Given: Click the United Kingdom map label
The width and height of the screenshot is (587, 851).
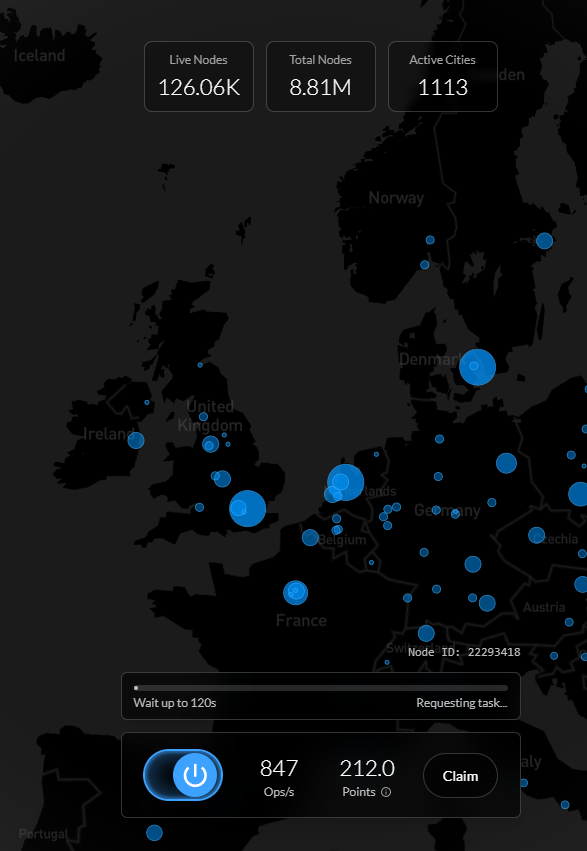Looking at the screenshot, I should point(210,416).
